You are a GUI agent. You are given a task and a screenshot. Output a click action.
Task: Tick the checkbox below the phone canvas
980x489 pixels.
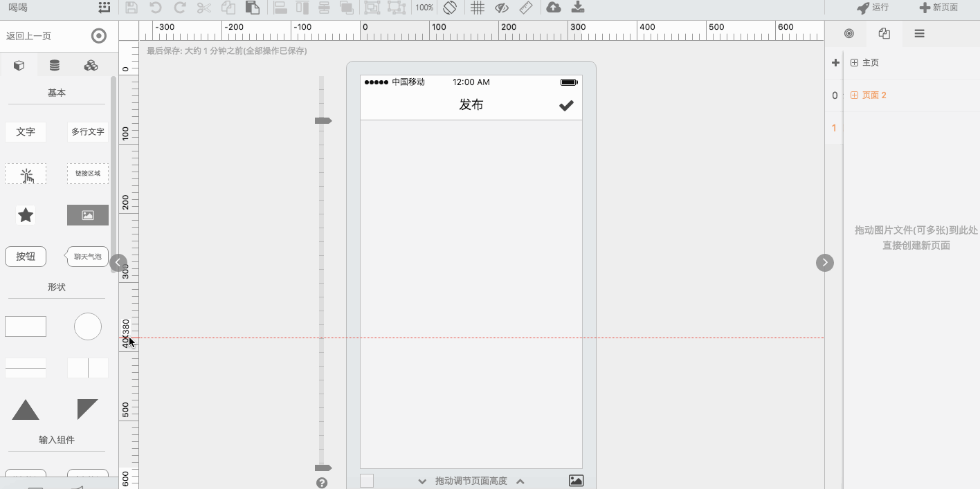click(x=366, y=479)
